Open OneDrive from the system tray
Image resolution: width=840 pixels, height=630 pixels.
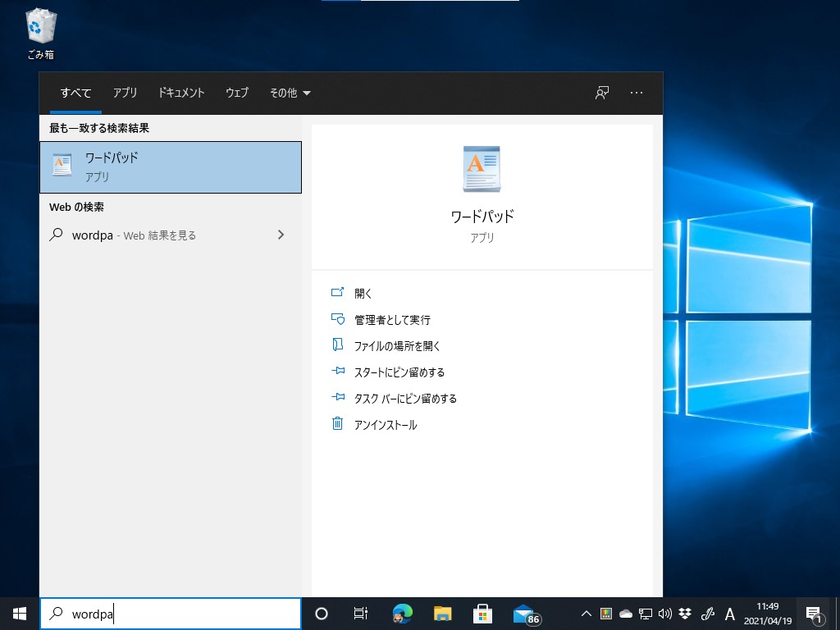pyautogui.click(x=625, y=614)
